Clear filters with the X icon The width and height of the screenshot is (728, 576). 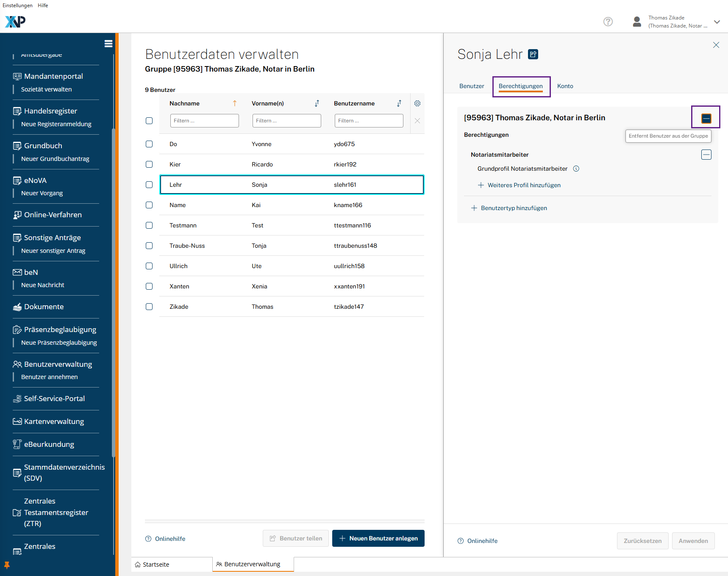click(417, 121)
